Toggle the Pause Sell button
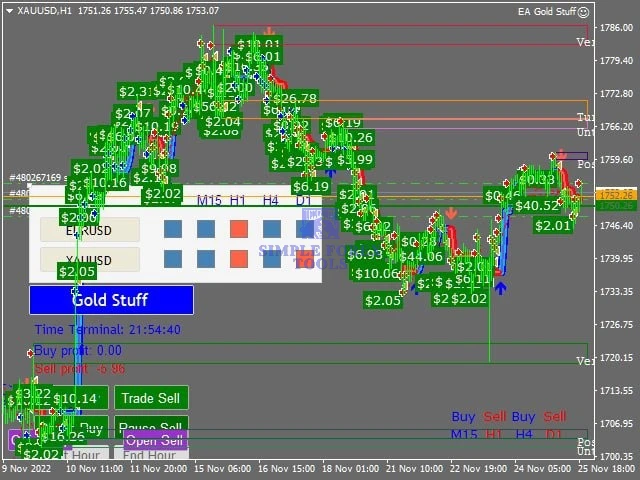The height and width of the screenshot is (480, 640). pos(151,427)
